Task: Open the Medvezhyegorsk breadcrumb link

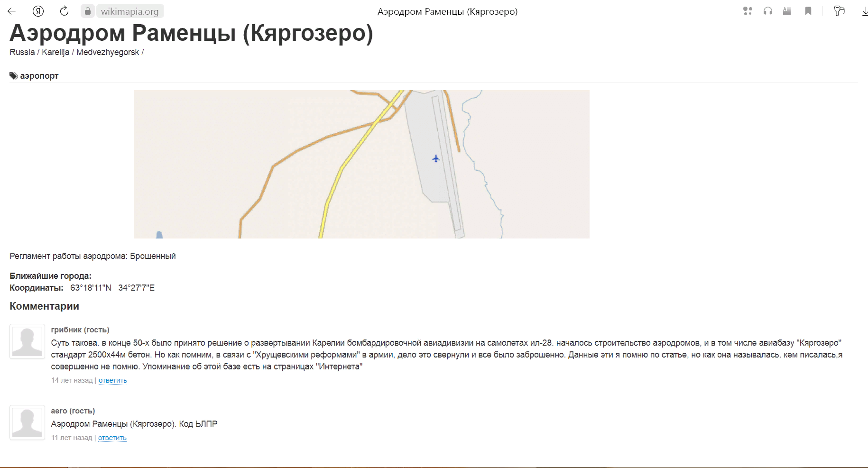Action: (108, 52)
